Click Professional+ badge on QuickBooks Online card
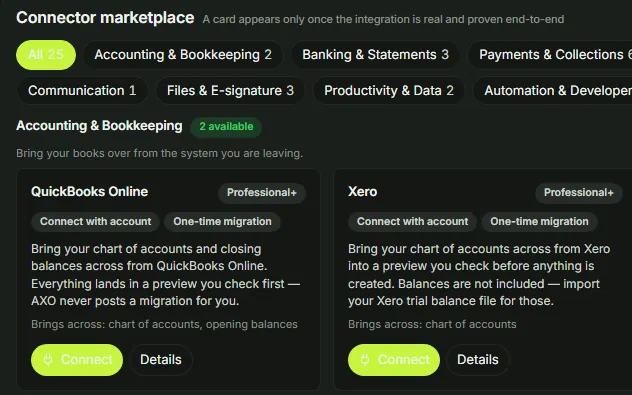The height and width of the screenshot is (395, 632). [262, 193]
